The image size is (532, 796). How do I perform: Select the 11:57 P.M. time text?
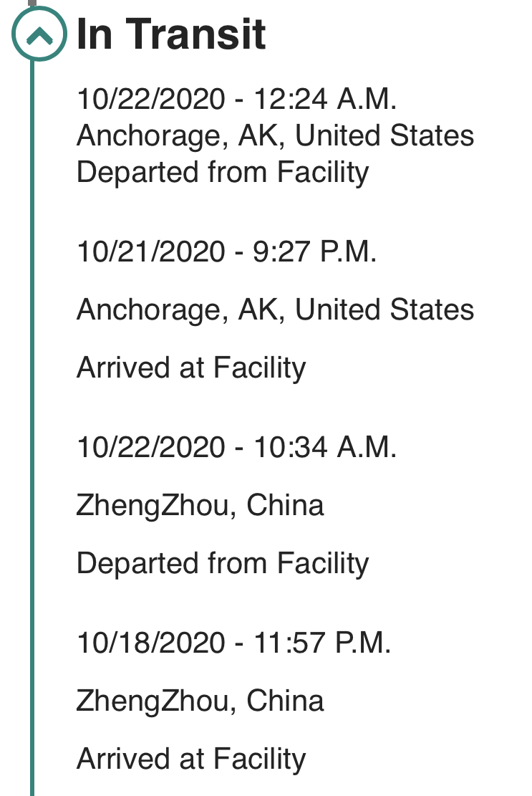coord(323,643)
